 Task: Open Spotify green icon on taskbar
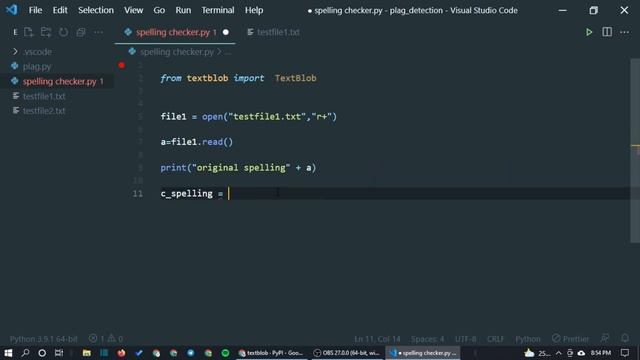coord(225,353)
